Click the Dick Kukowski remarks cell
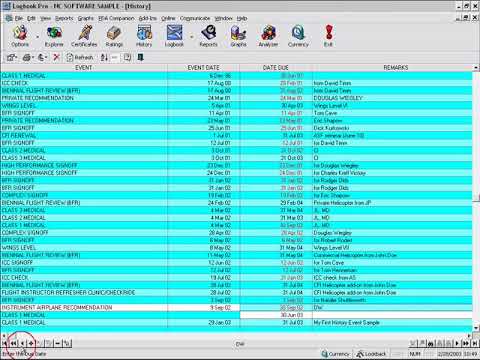The height and width of the screenshot is (360, 480). [392, 128]
